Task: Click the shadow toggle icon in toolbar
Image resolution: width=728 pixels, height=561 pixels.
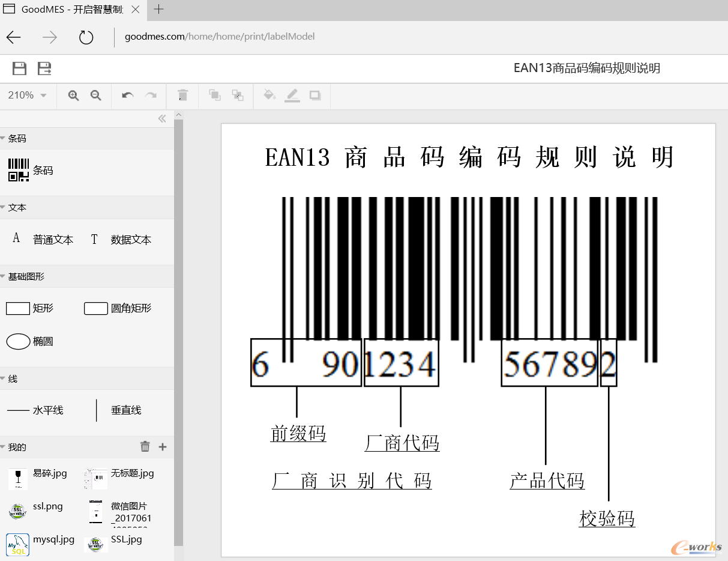Action: pos(315,96)
